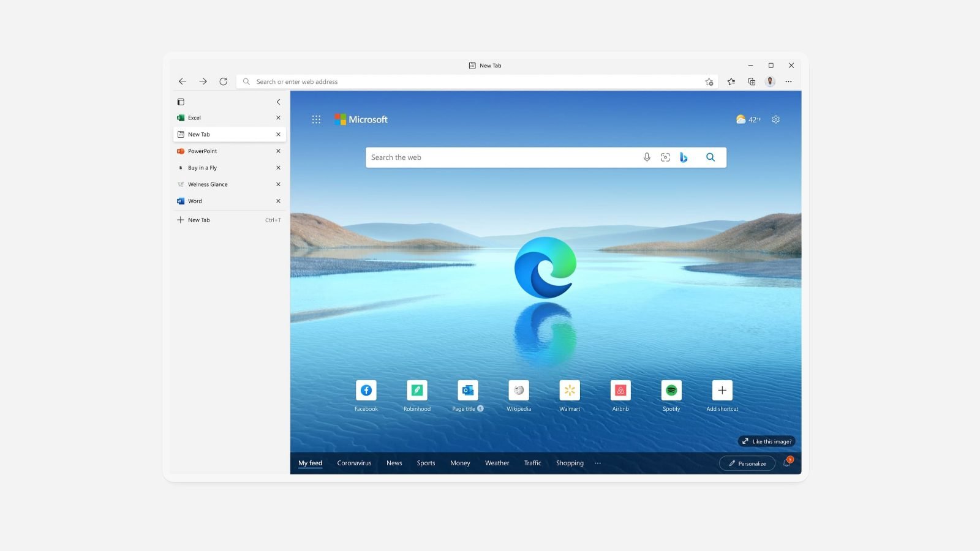Open the new tab page settings gear
Viewport: 980px width, 551px height.
775,119
